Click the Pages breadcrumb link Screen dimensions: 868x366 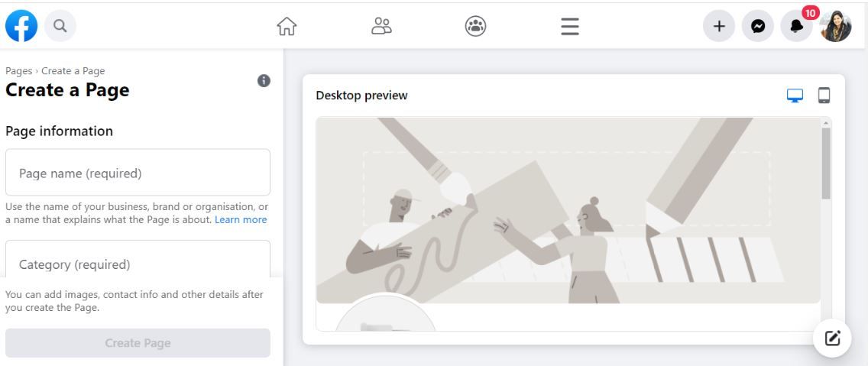(18, 71)
